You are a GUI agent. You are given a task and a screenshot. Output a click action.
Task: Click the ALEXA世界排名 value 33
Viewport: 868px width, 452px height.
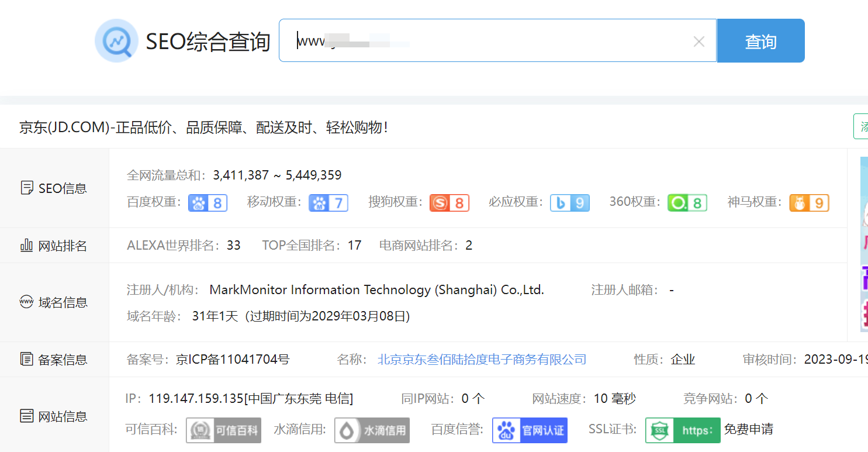234,246
